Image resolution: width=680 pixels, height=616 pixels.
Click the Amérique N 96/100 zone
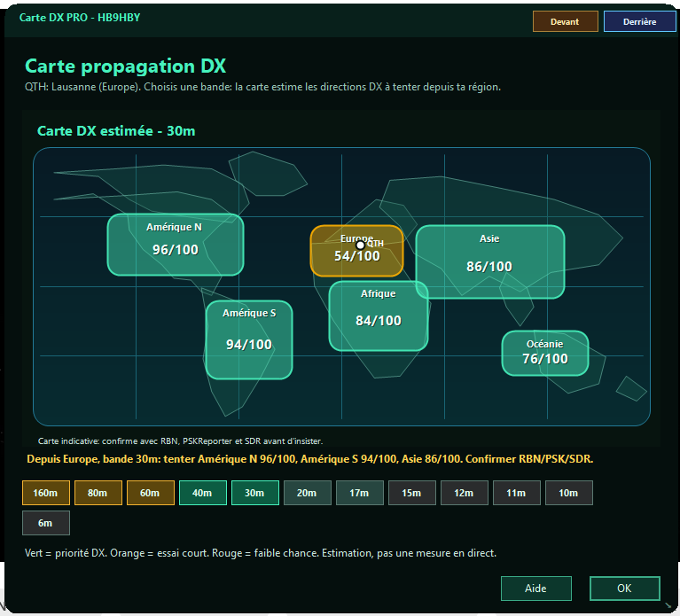click(176, 245)
